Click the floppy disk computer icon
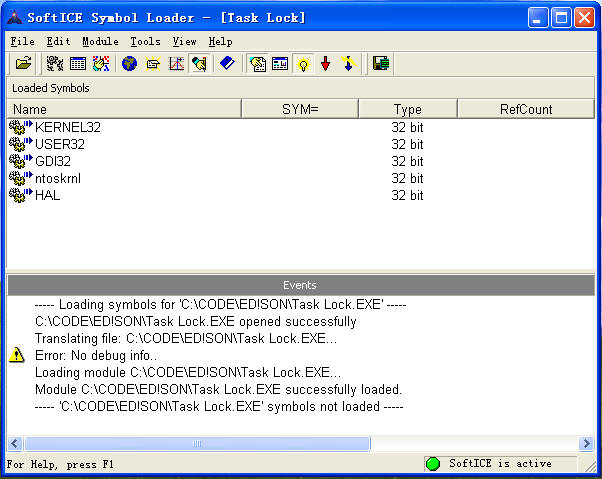This screenshot has width=602, height=479. pos(381,63)
